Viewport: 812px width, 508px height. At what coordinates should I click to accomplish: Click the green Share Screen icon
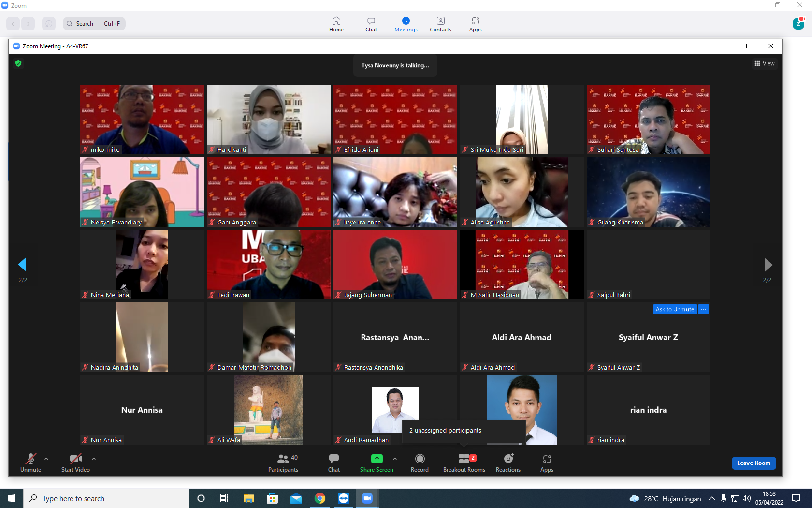pyautogui.click(x=377, y=459)
